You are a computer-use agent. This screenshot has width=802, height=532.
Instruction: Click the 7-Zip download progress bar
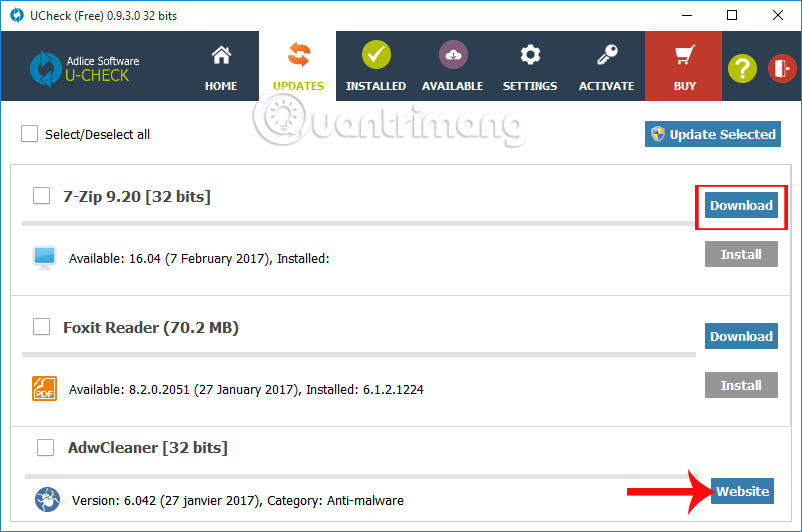coord(359,224)
